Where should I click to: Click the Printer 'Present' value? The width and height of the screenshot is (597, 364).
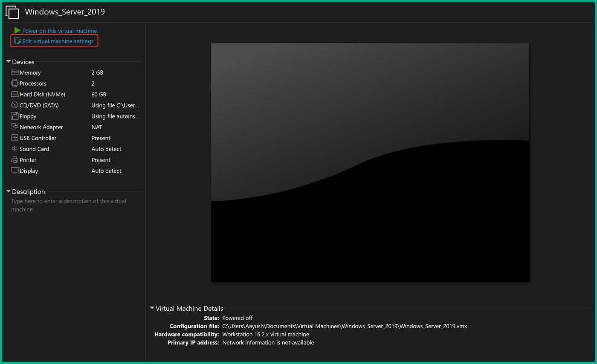[x=101, y=160]
